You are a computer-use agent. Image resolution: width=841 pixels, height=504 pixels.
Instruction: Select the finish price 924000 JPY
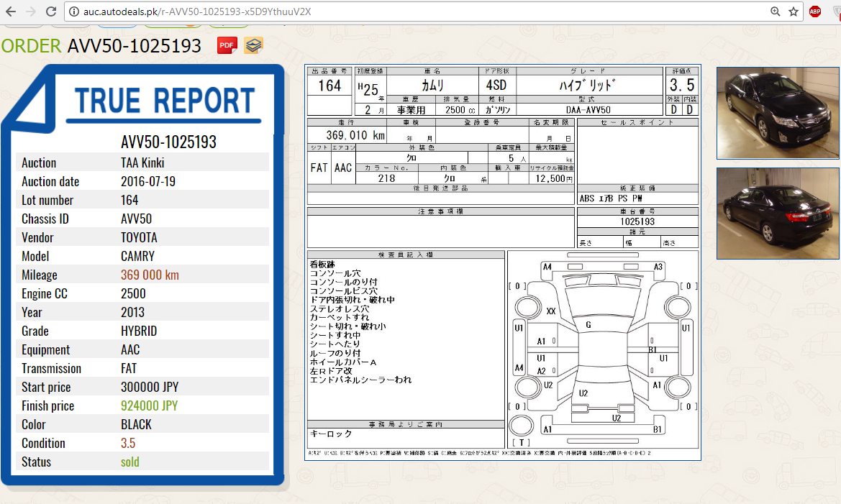149,406
